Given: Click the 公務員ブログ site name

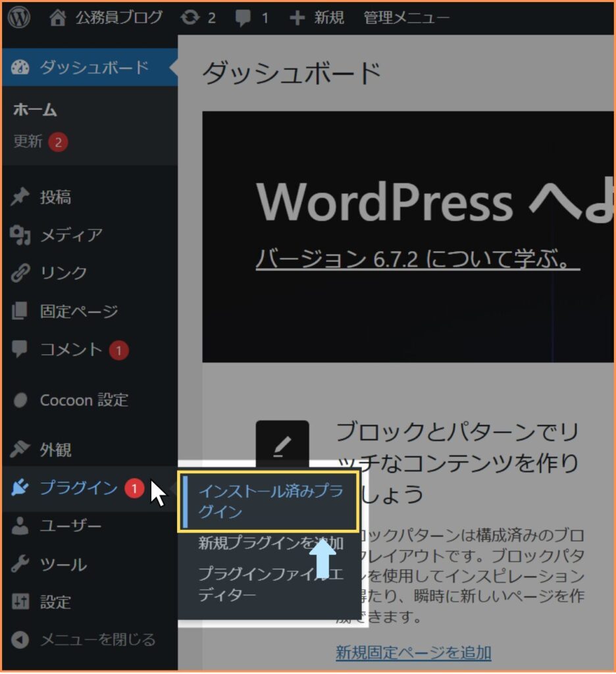Looking at the screenshot, I should pos(119,18).
